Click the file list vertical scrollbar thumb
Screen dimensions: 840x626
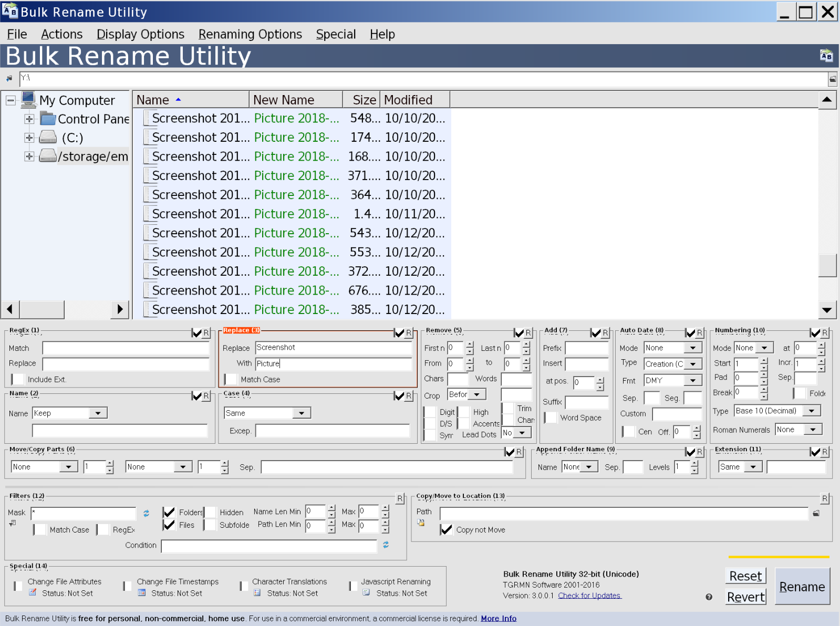(x=827, y=265)
